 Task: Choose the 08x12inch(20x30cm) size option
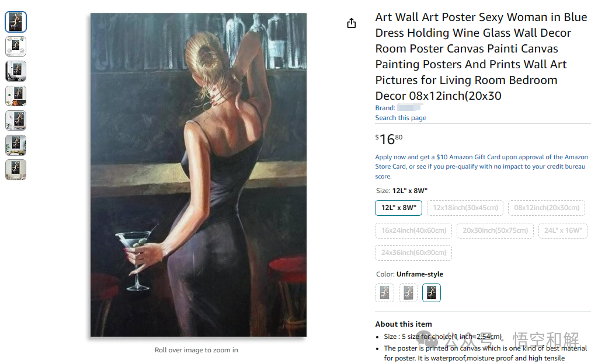pos(546,208)
